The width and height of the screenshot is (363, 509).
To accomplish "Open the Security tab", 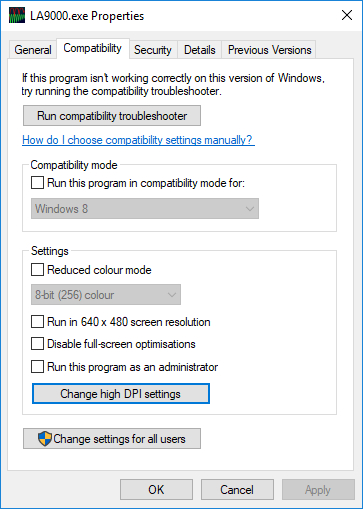I will click(x=153, y=50).
